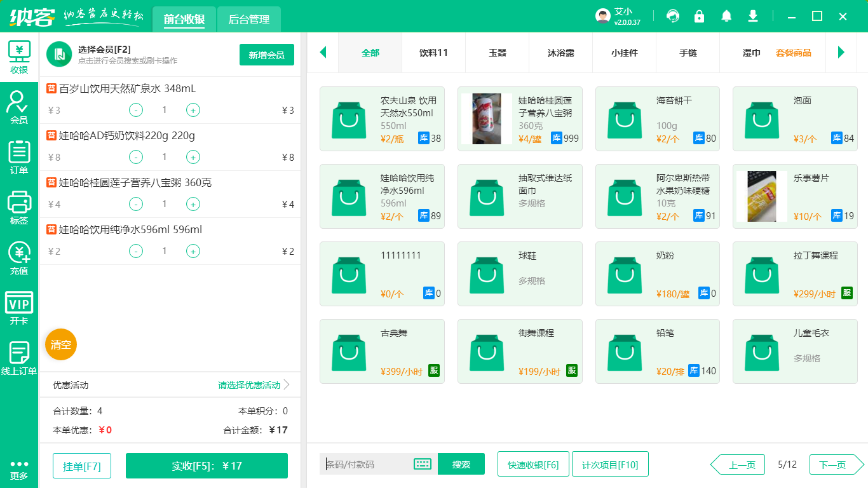Select the 饮料11 category tab
The image size is (868, 488).
point(434,53)
